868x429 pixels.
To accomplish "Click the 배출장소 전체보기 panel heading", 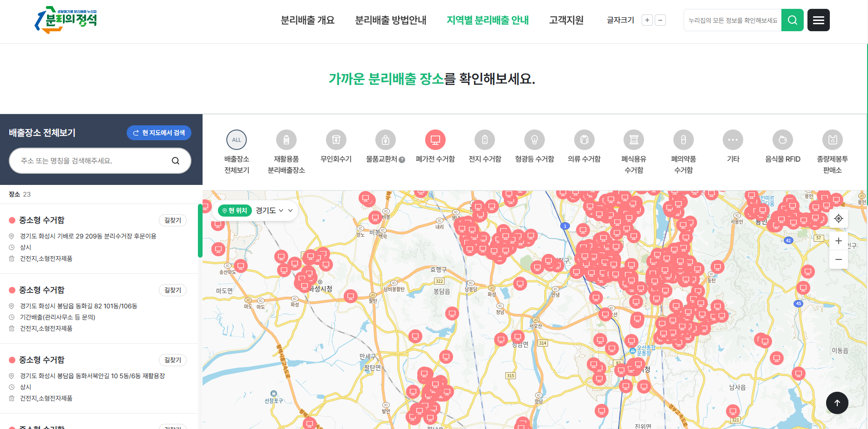I will [42, 133].
